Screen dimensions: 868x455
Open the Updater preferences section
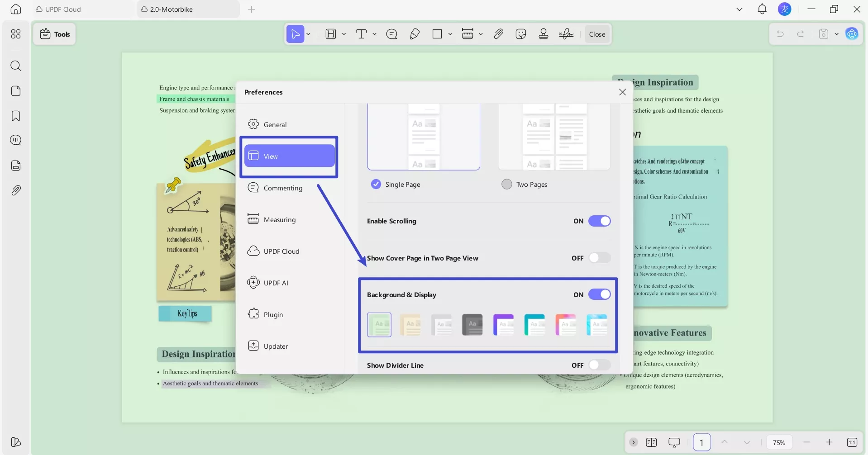pyautogui.click(x=290, y=346)
